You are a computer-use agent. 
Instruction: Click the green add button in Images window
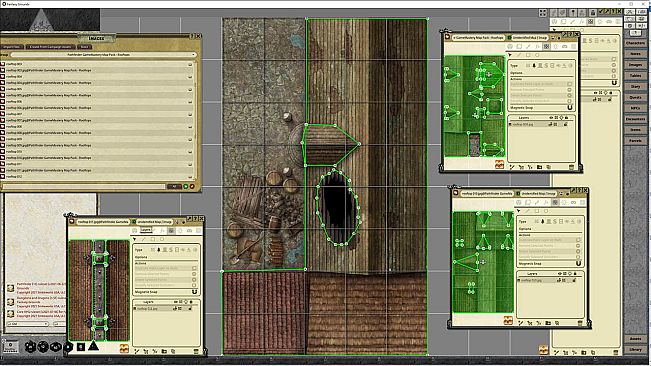pyautogui.click(x=186, y=187)
